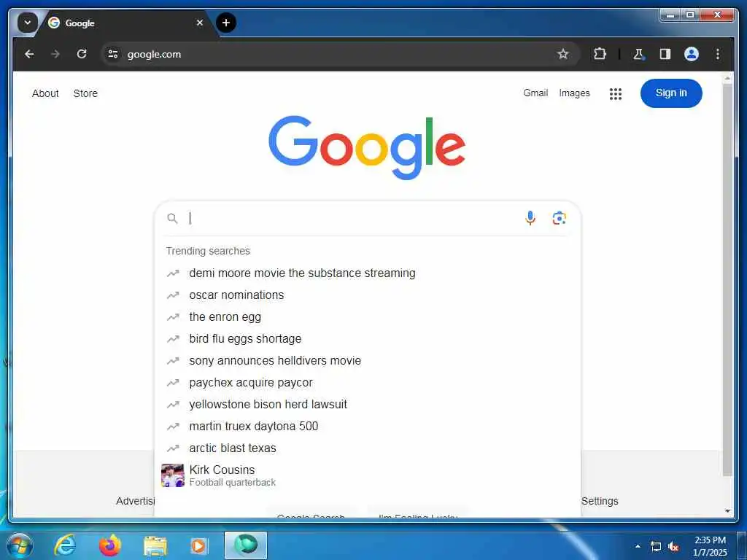This screenshot has height=560, width=747.
Task: Click inside the Google search field
Action: click(352, 219)
